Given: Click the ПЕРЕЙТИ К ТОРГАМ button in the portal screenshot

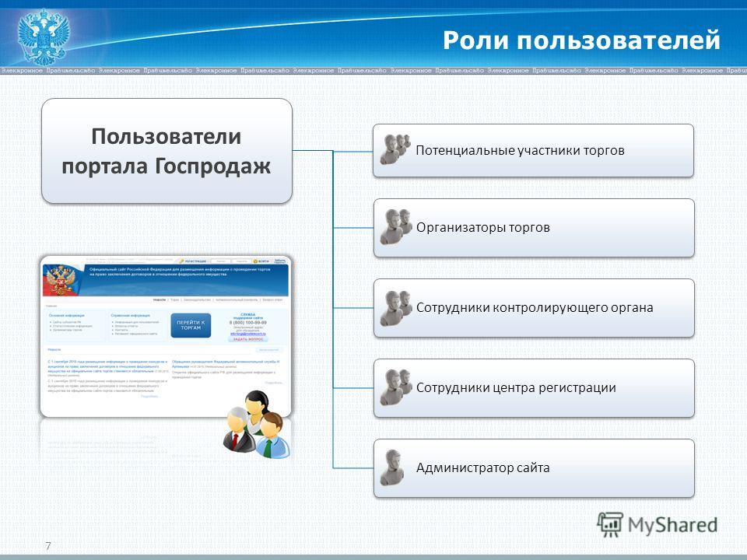Looking at the screenshot, I should point(191,325).
